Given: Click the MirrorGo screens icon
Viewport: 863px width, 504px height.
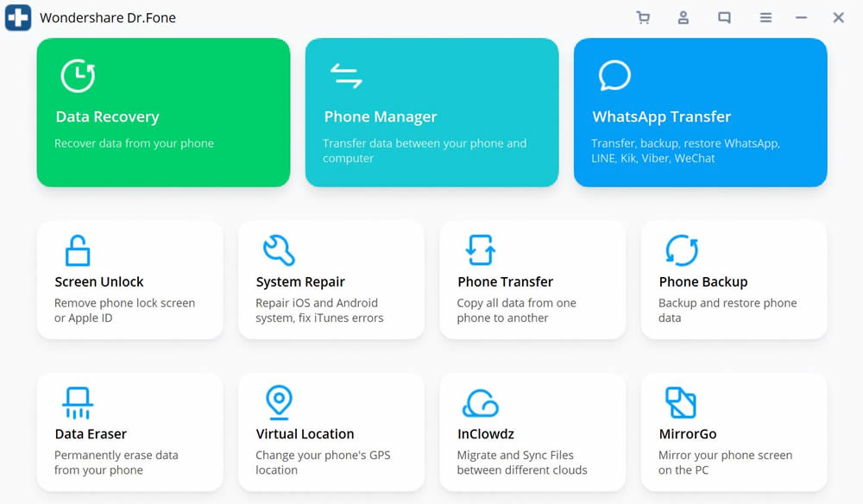Looking at the screenshot, I should point(681,403).
